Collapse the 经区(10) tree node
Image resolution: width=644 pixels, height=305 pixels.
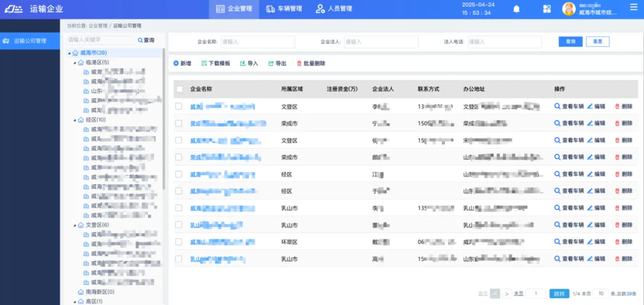(75, 120)
